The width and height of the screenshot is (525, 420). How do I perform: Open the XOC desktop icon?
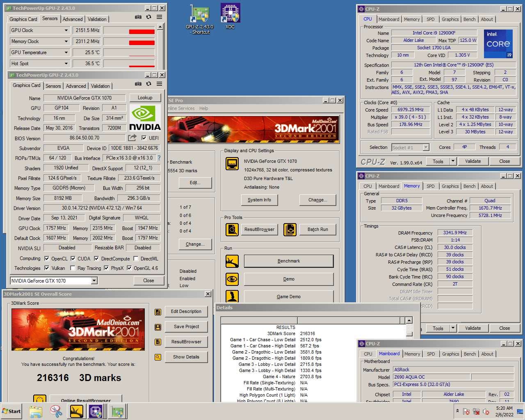pos(230,16)
